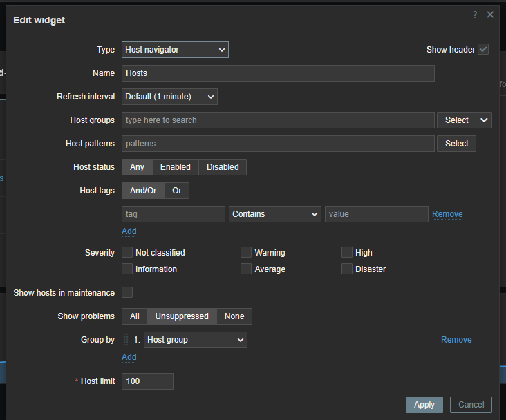Click the help question mark icon
506x420 pixels.
[x=475, y=15]
